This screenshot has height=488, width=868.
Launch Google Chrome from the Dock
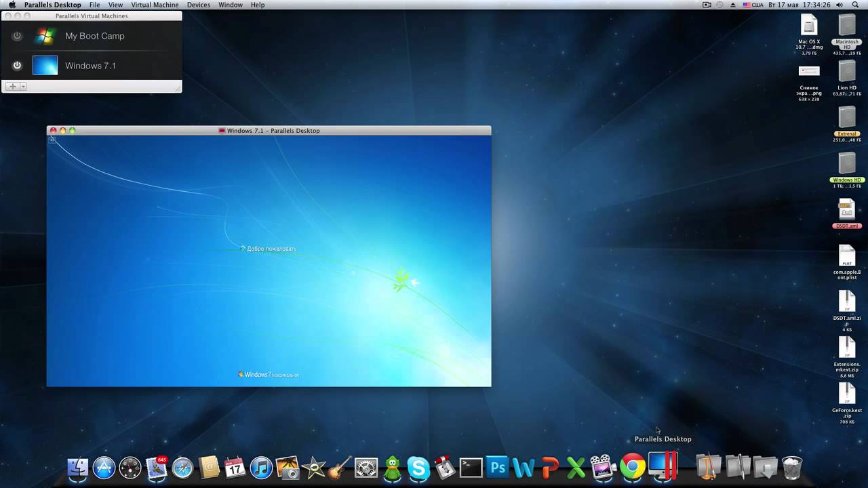click(632, 467)
